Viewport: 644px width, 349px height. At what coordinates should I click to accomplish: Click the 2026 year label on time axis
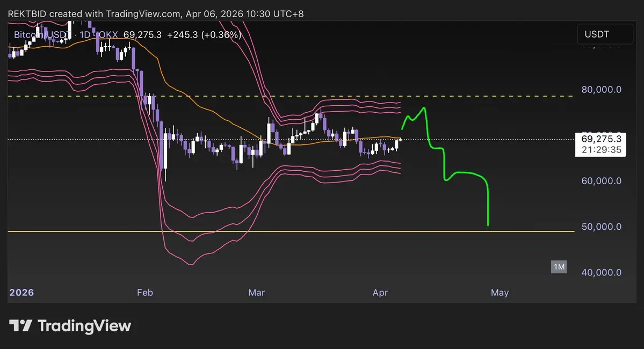pos(22,292)
